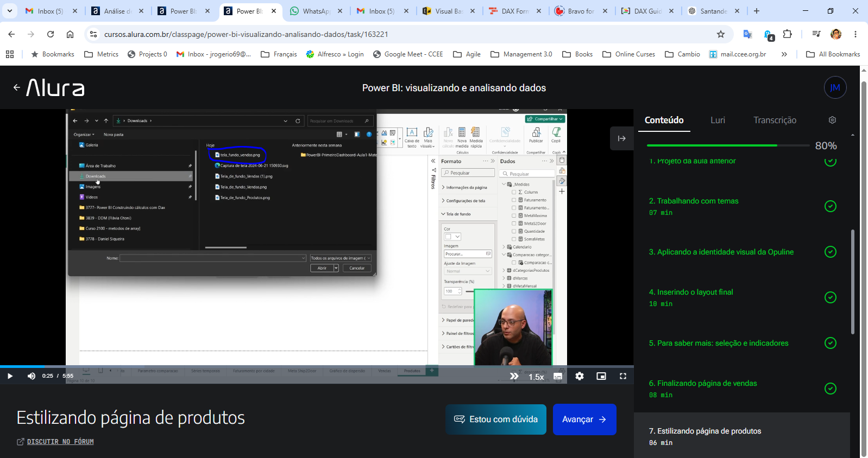Open lesson 6 Finalizando página de vendas
Screen dimensions: 868x458
point(703,383)
